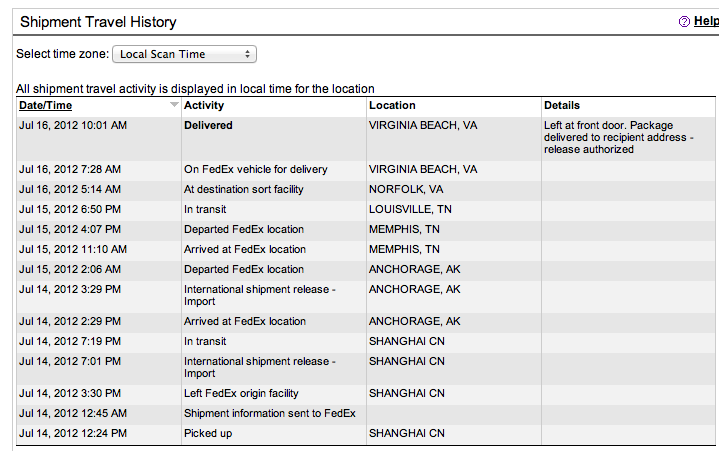This screenshot has height=451, width=719.
Task: Click 'International shipment release' Anchorage row
Action: (365, 296)
